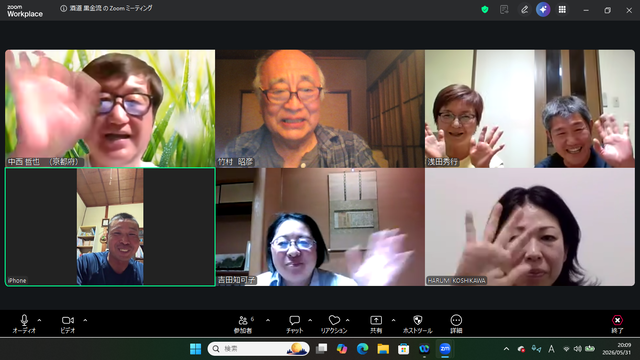Select the 竹村 昭彦 video tile
640x360 pixels.
point(320,108)
